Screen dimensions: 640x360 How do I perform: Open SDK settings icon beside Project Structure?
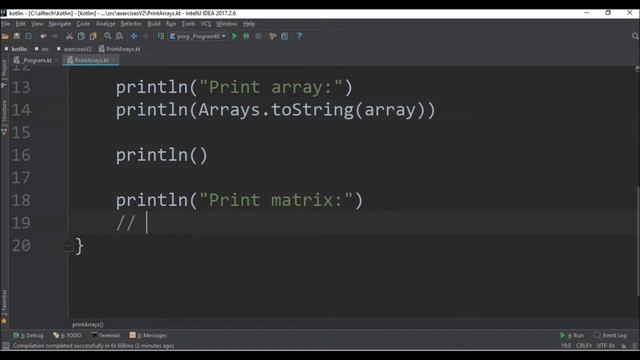click(x=284, y=36)
